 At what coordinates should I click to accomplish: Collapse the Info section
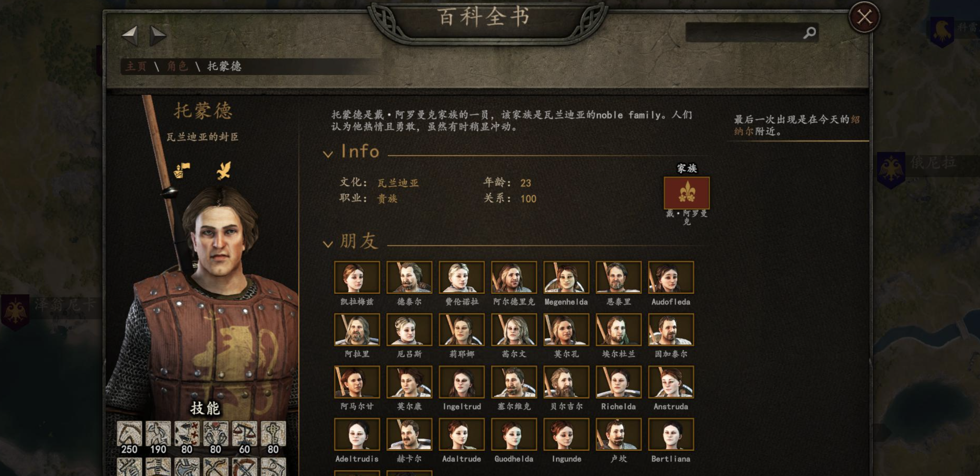(328, 154)
